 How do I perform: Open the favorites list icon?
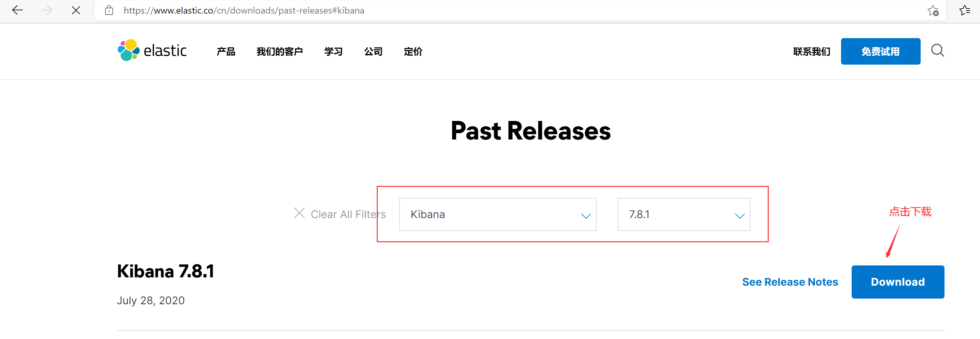(x=964, y=10)
